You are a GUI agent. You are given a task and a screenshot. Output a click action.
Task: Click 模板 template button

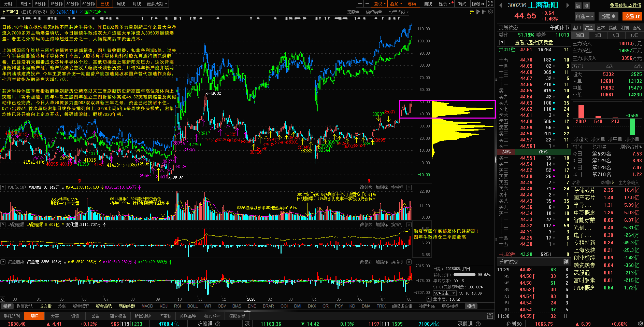(x=471, y=306)
